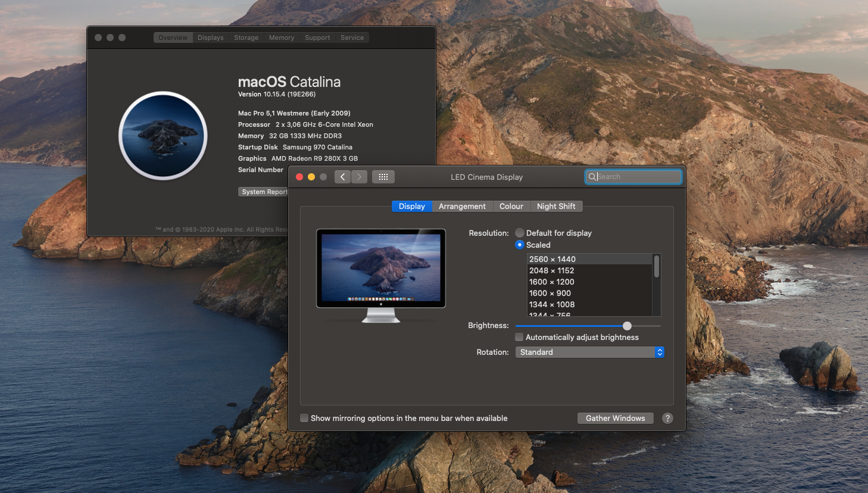Close the LED Cinema Display window

(299, 177)
